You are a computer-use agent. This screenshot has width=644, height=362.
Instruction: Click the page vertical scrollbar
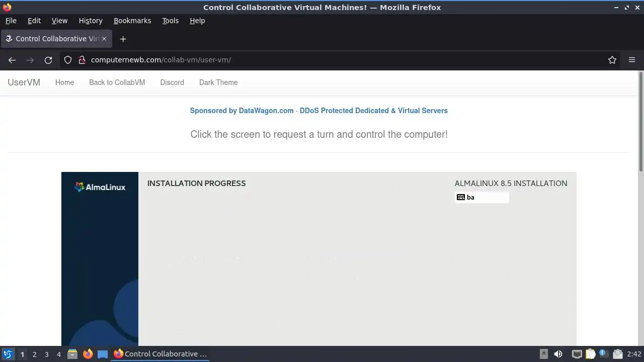(x=641, y=122)
